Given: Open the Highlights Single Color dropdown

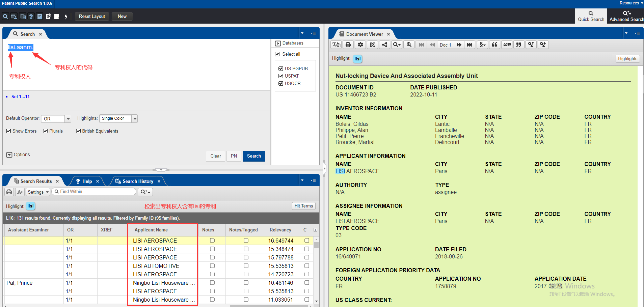Looking at the screenshot, I should click(x=135, y=119).
